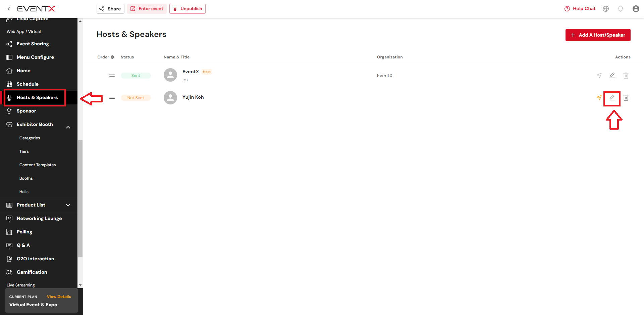Delete the Yujin Koh speaker entry
This screenshot has height=315, width=644.
pos(626,98)
